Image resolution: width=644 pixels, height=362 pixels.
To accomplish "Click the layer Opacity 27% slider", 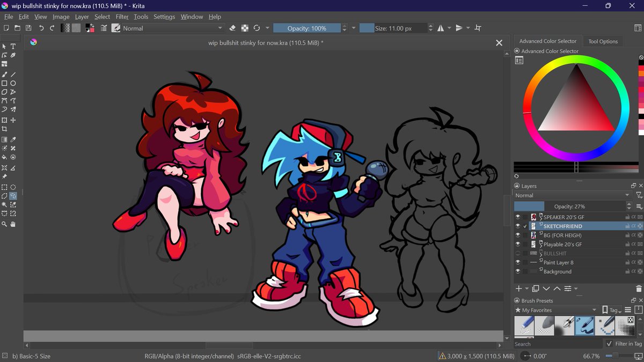I will (569, 206).
